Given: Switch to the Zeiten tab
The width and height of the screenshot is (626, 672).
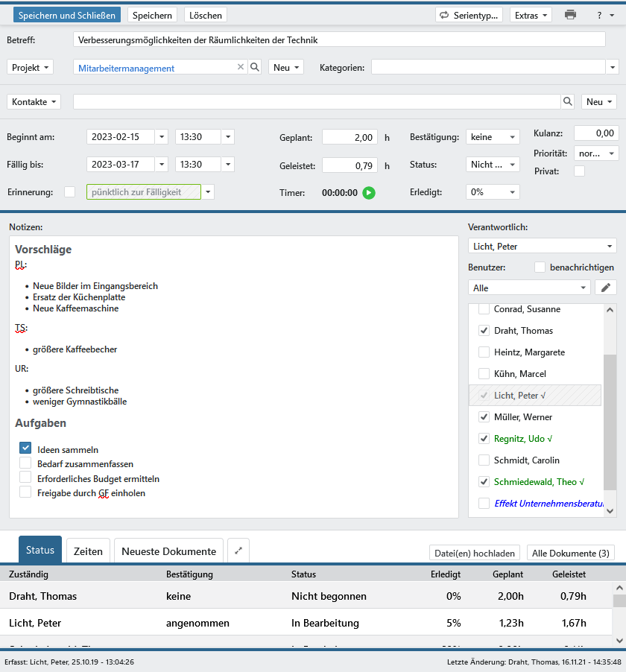Looking at the screenshot, I should [88, 551].
